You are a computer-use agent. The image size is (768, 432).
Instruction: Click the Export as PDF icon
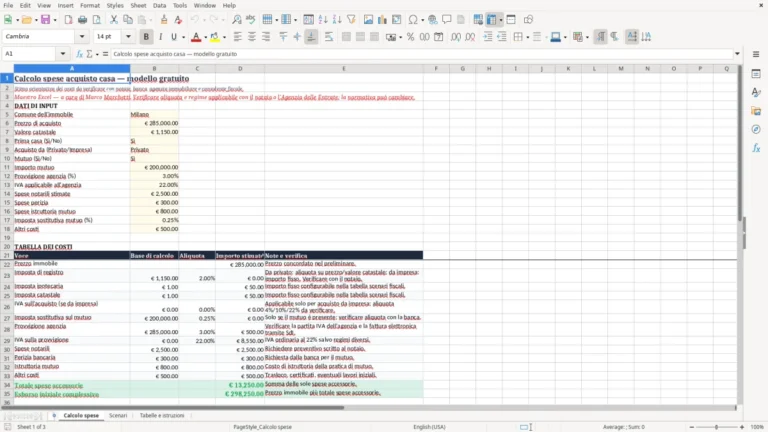click(x=69, y=20)
